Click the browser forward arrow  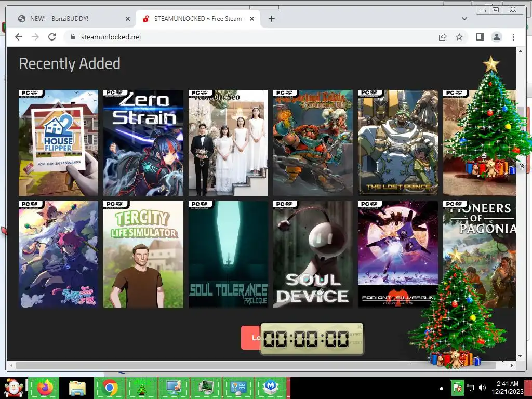click(x=35, y=37)
